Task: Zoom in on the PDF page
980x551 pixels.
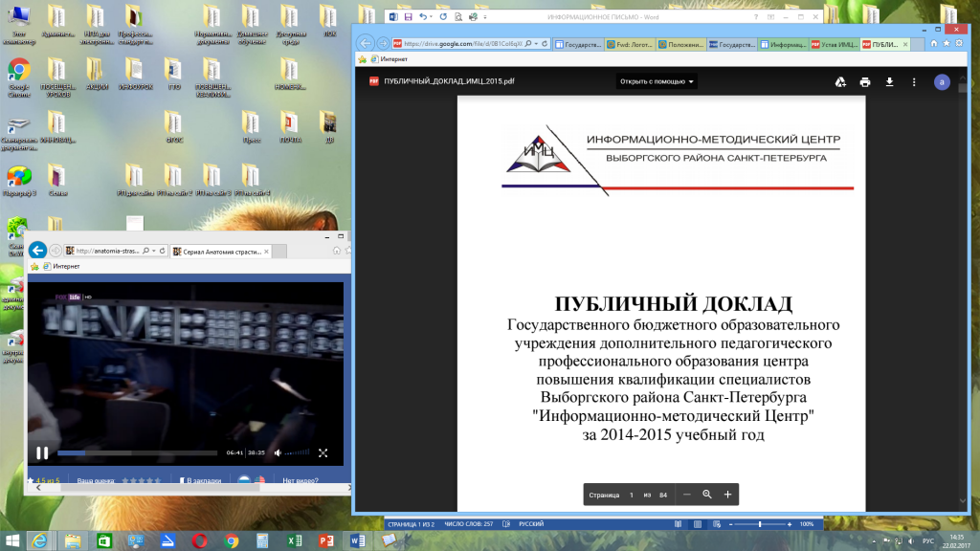Action: [728, 495]
